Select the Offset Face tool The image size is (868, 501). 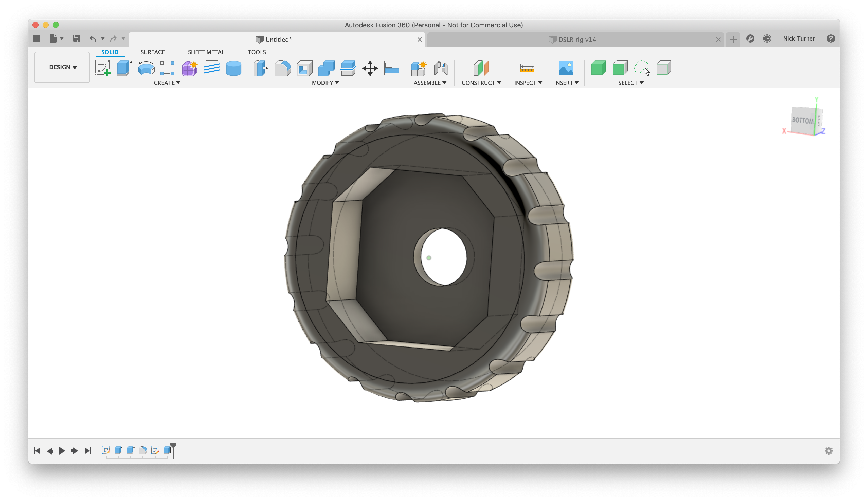point(348,68)
